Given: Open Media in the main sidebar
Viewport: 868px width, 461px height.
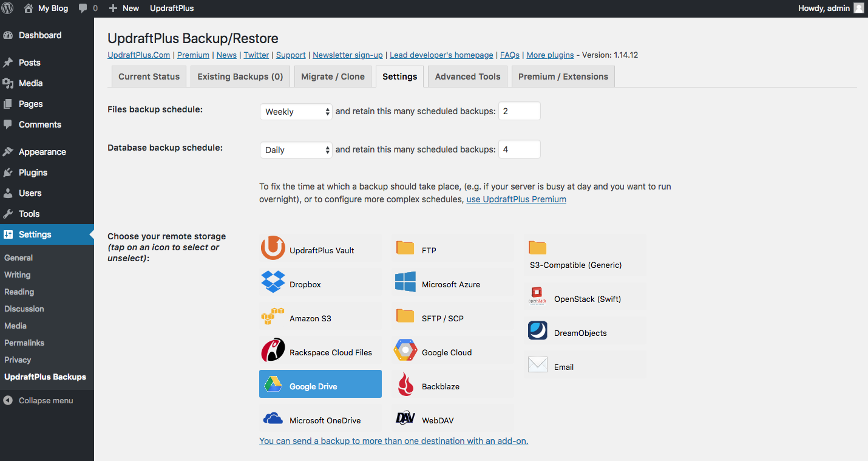Looking at the screenshot, I should point(47,83).
